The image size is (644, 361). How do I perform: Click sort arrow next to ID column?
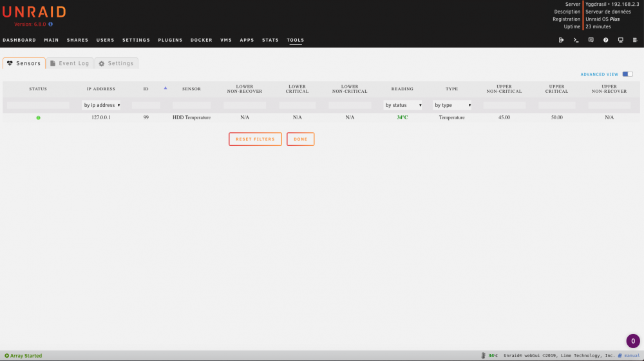(166, 88)
